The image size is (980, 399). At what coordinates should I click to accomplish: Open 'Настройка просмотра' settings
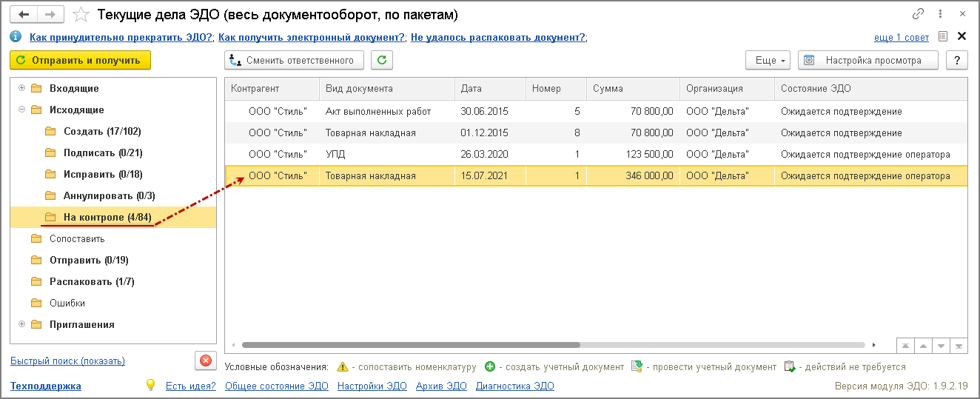coord(868,61)
